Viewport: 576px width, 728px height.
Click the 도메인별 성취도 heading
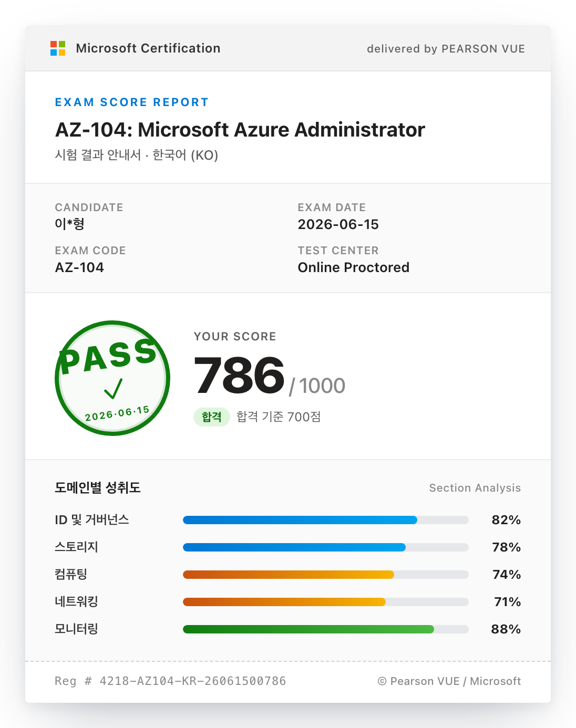[x=98, y=487]
